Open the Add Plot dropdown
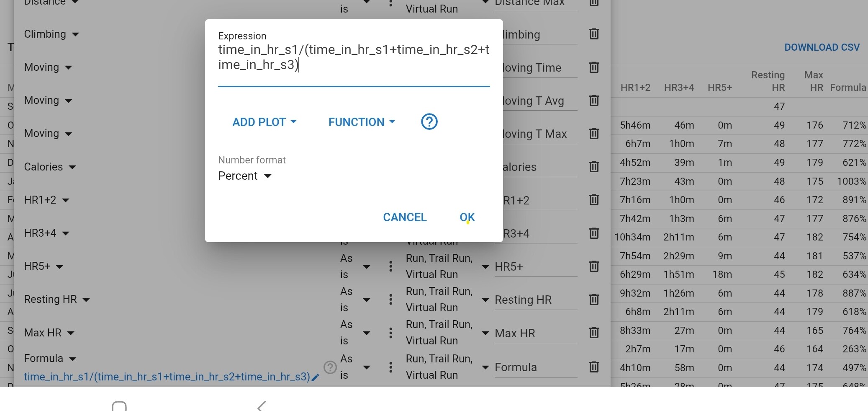This screenshot has width=868, height=411. click(x=264, y=122)
